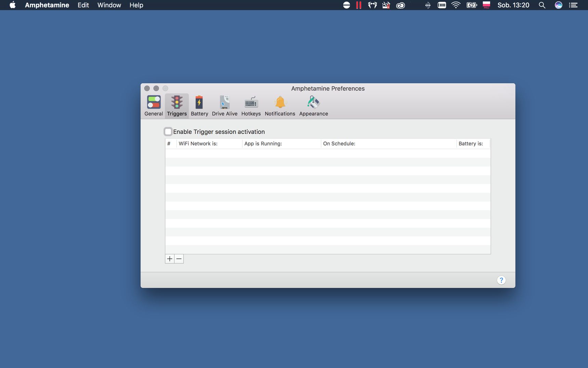
Task: Open the Battery preferences pane
Action: tap(199, 106)
